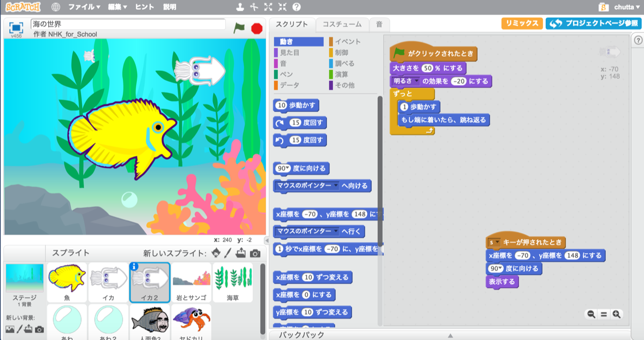Choose new sprite from library
Image resolution: width=644 pixels, height=340 pixels.
point(216,253)
